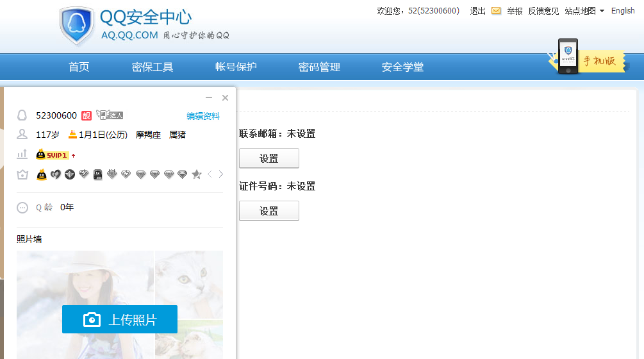Click the 属猪 text
This screenshot has width=644, height=359.
178,135
